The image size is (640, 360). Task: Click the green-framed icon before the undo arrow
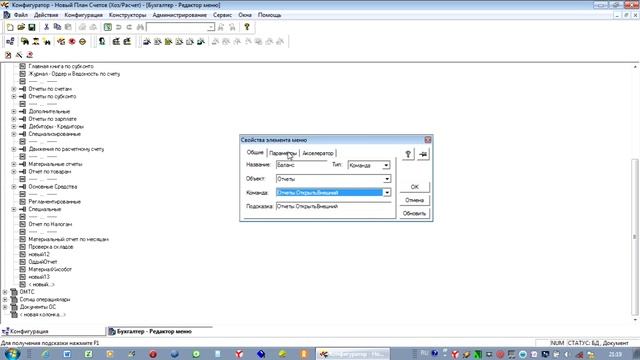[x=107, y=27]
